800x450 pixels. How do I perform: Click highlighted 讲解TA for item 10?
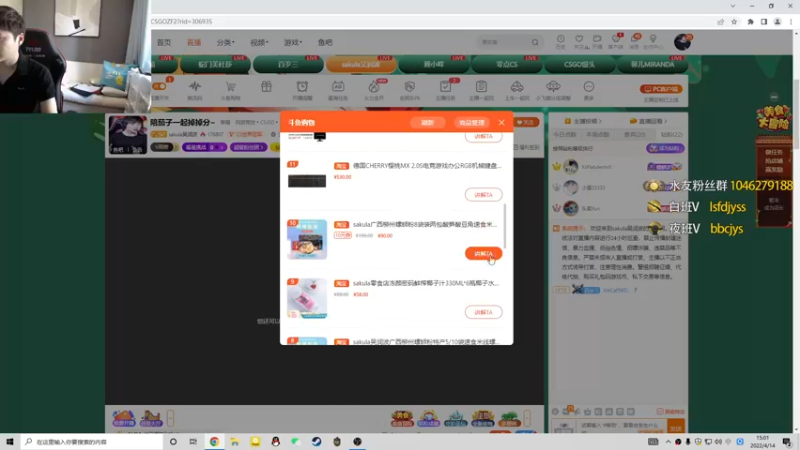483,253
